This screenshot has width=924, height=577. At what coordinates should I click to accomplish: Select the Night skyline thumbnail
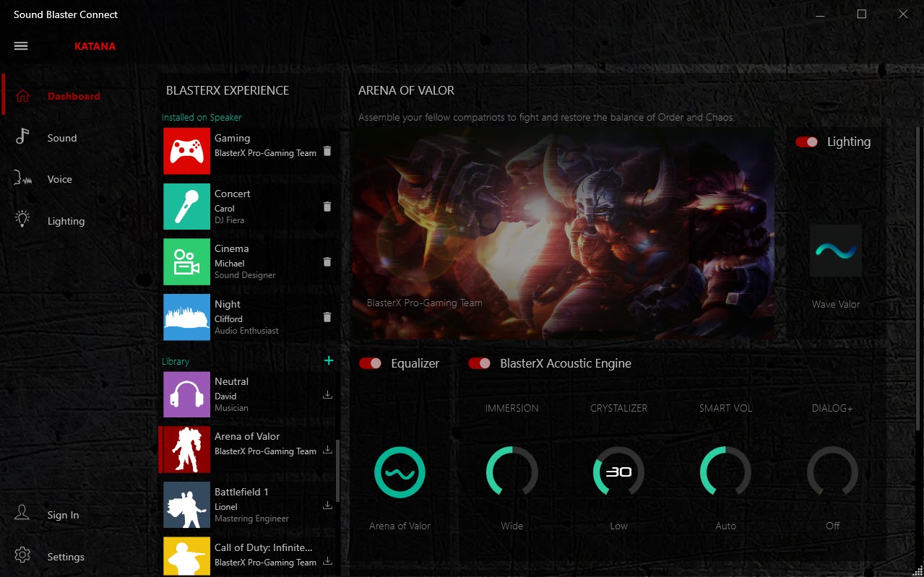186,317
